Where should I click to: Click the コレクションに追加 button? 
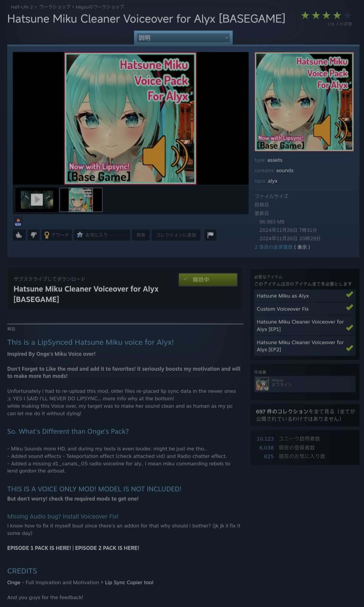tap(176, 235)
